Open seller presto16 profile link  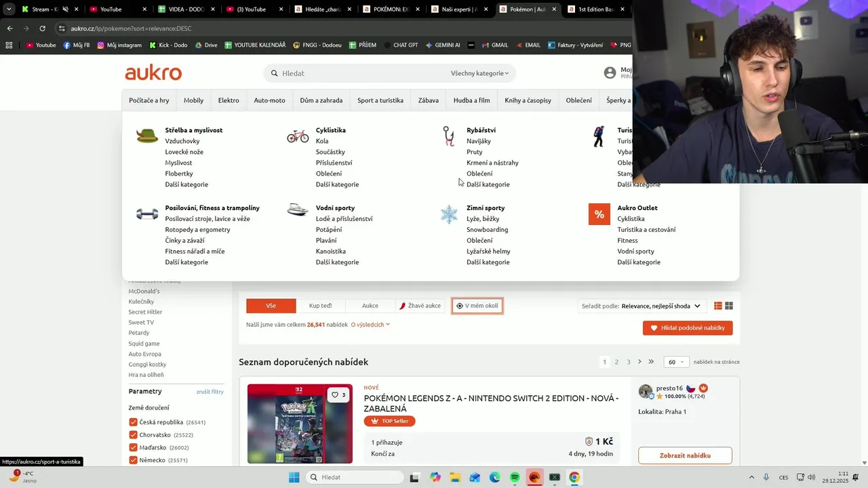coord(669,388)
